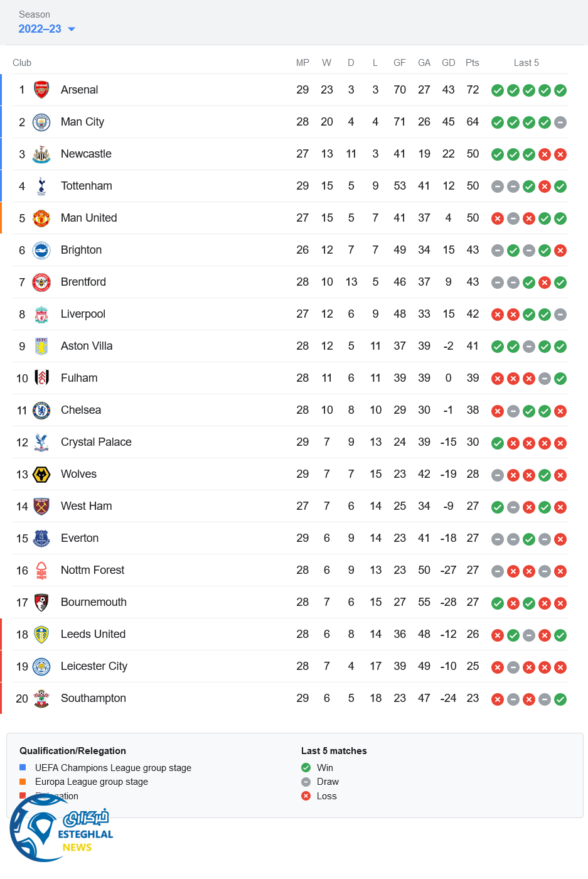Click the Esteghlal News logo
The image size is (588, 879).
pyautogui.click(x=61, y=829)
